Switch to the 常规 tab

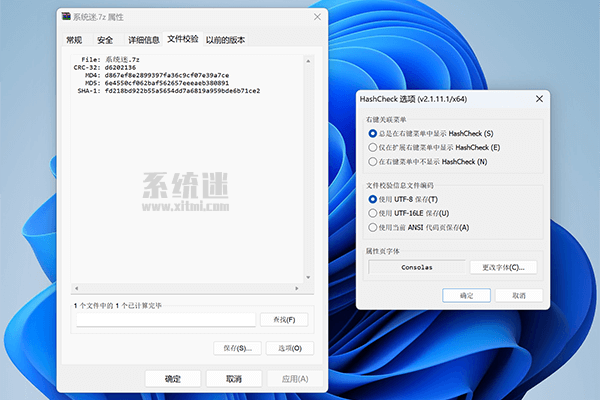click(74, 40)
